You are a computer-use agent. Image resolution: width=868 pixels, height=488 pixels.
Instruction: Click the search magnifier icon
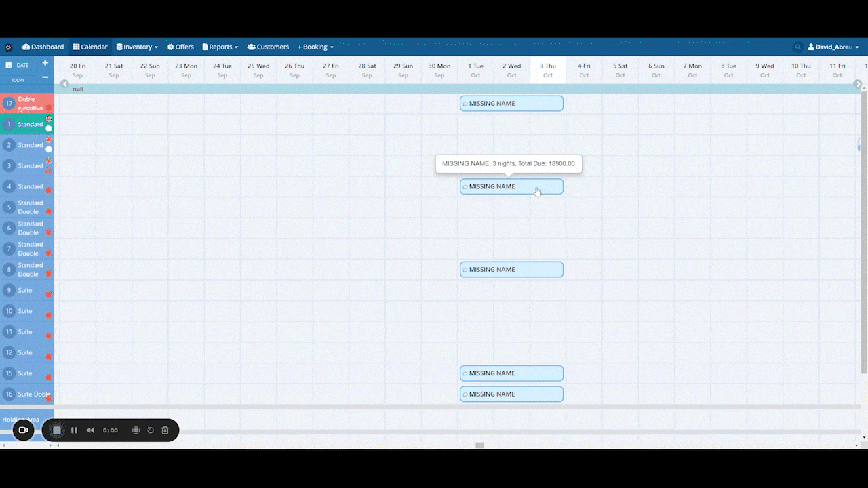[x=797, y=47]
